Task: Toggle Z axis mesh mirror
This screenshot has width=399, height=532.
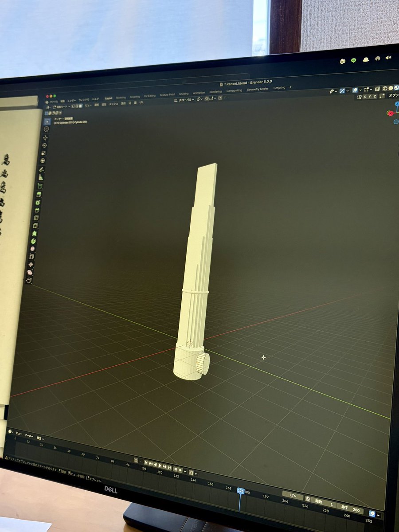Action: (375, 96)
